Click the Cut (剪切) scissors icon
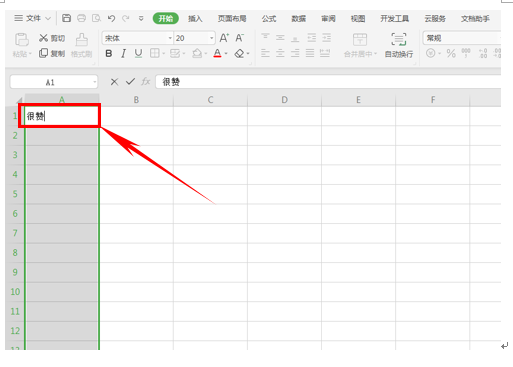This screenshot has height=367, width=513. click(43, 38)
